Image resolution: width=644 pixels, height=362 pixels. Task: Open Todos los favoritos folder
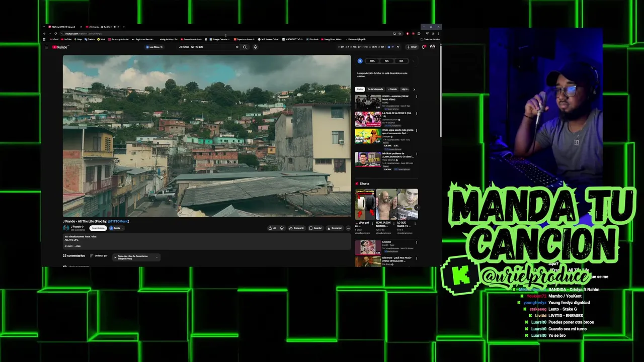(431, 39)
